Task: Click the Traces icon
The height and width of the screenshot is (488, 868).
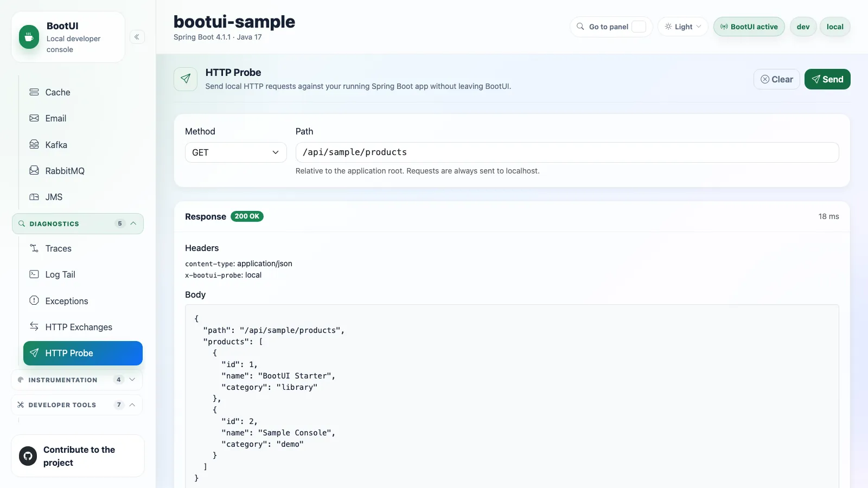Action: pyautogui.click(x=34, y=248)
